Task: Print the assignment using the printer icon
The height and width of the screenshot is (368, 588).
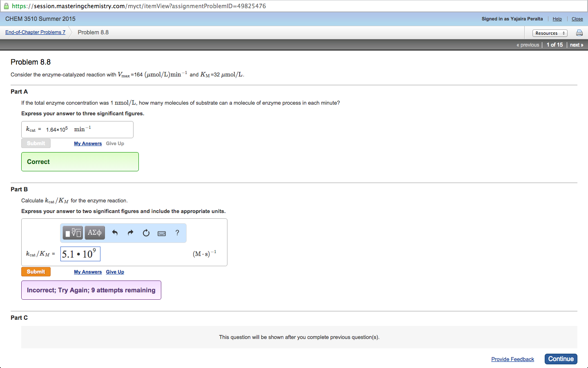Action: [579, 33]
